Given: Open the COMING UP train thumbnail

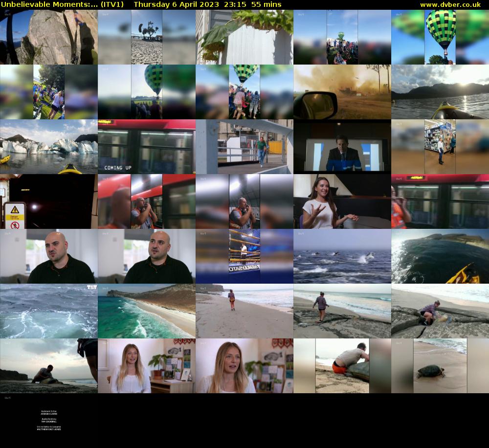Looking at the screenshot, I should pos(147,147).
